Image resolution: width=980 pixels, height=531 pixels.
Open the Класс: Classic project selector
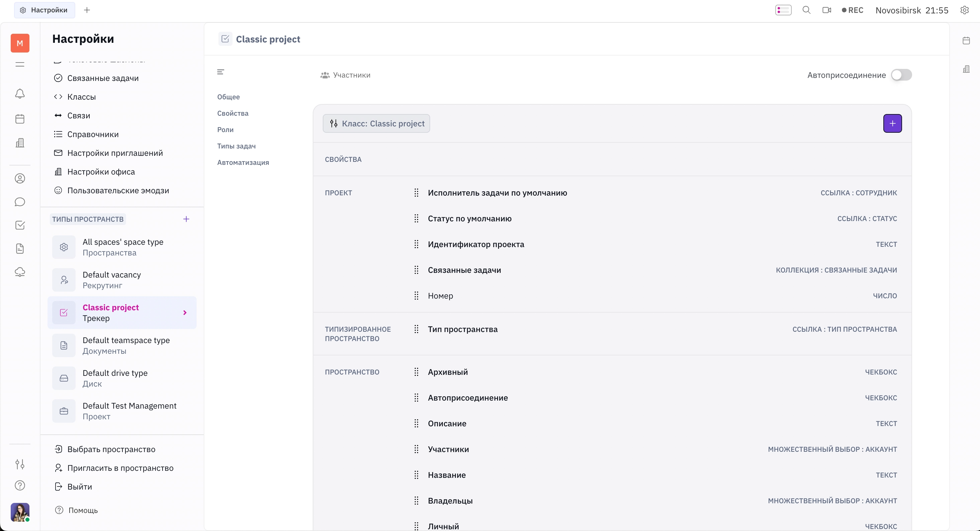(x=376, y=124)
